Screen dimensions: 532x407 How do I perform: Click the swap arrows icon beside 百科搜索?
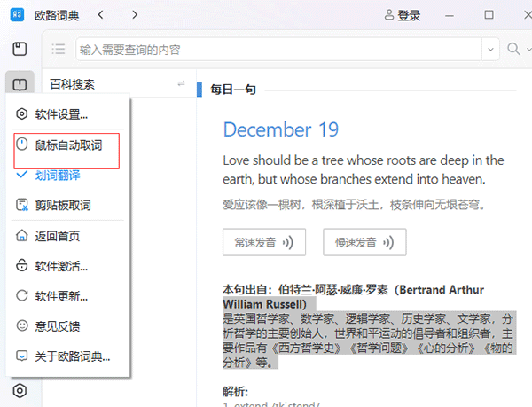point(181,84)
